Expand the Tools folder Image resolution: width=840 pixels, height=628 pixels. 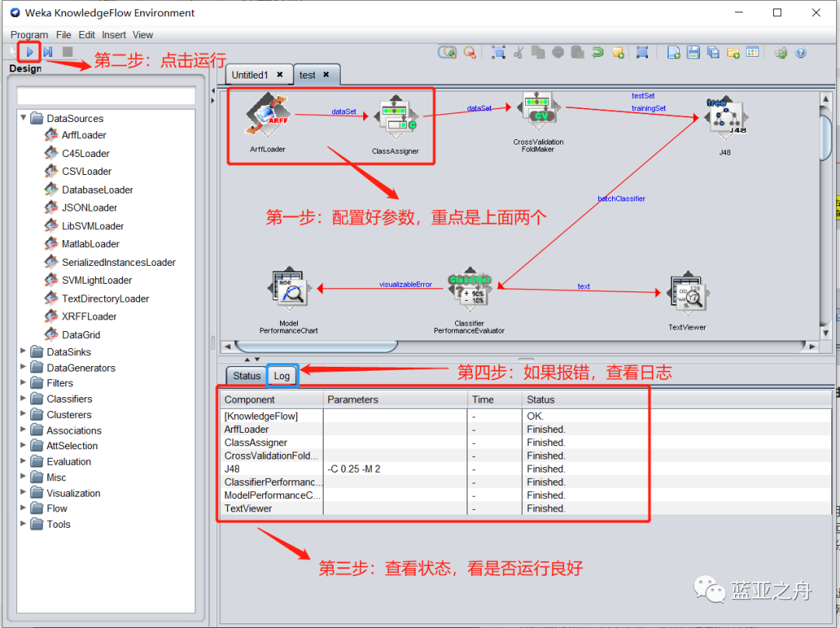(x=23, y=524)
